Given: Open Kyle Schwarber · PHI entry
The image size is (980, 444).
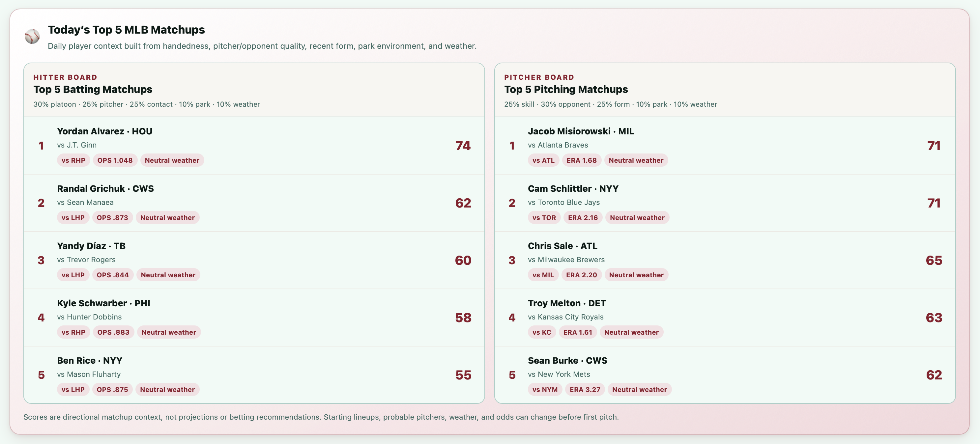Looking at the screenshot, I should point(254,318).
